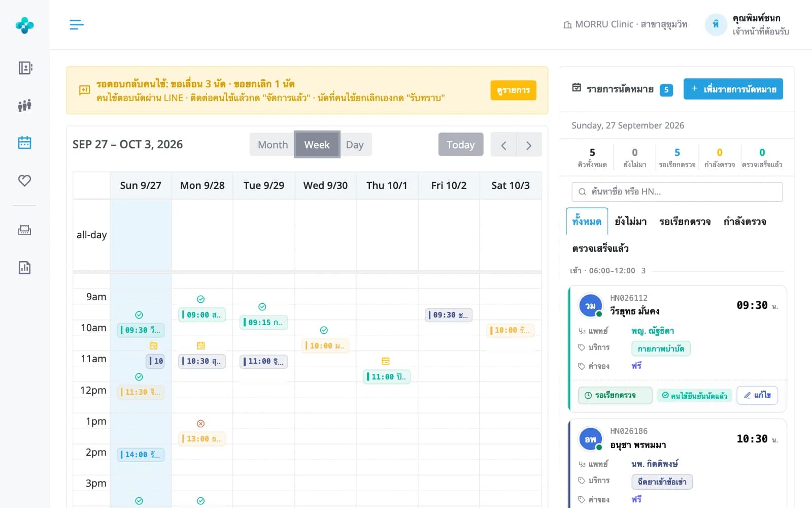Click วีรยุทธ มั่นคง's round avatar

coord(590,306)
